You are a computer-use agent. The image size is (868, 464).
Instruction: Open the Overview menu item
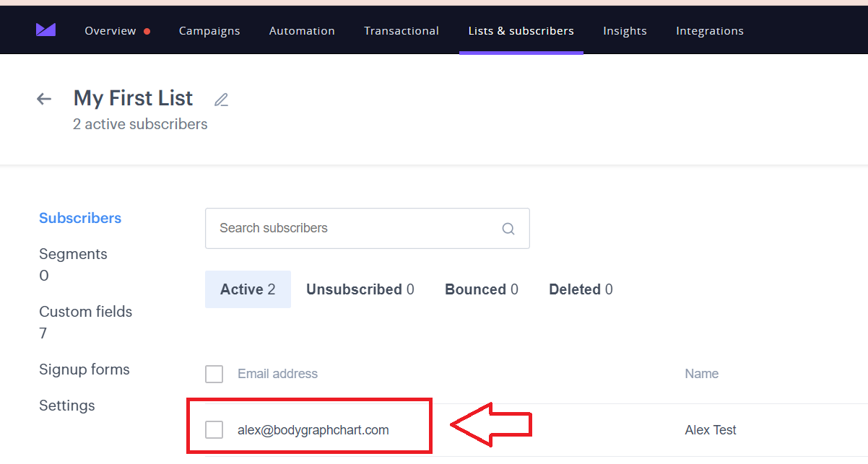(110, 30)
